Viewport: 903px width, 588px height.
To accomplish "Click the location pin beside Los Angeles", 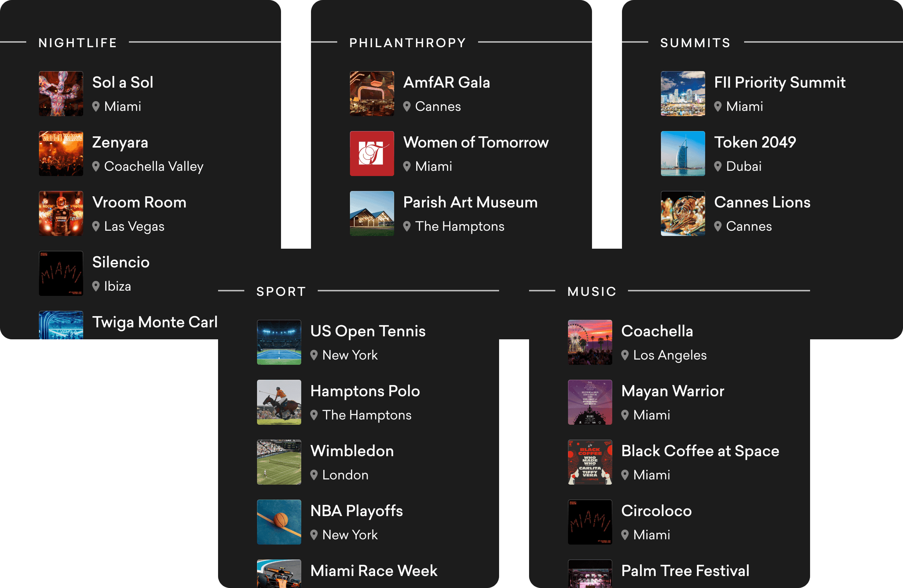I will 625,355.
